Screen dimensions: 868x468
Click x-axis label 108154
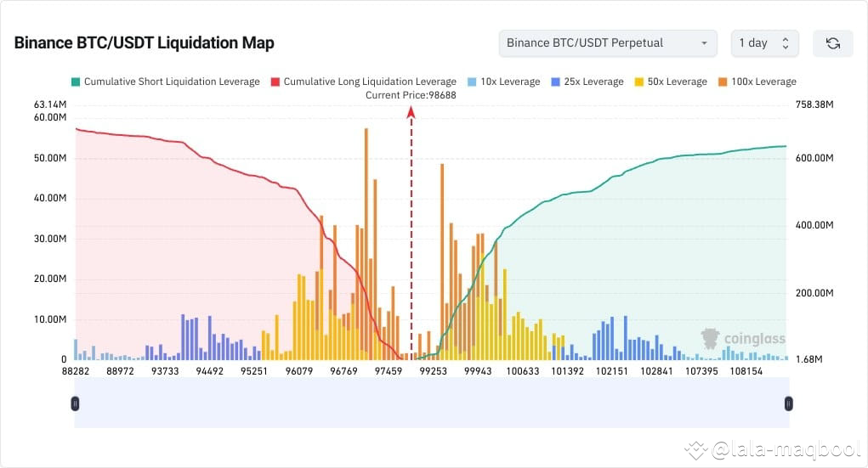click(746, 371)
